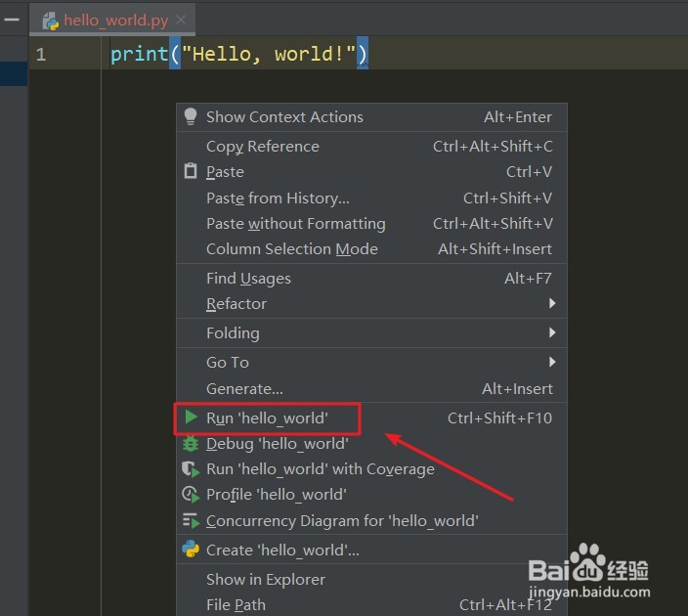688x616 pixels.
Task: Click the Ctrl+Shift+V shortcut label
Action: [x=507, y=198]
